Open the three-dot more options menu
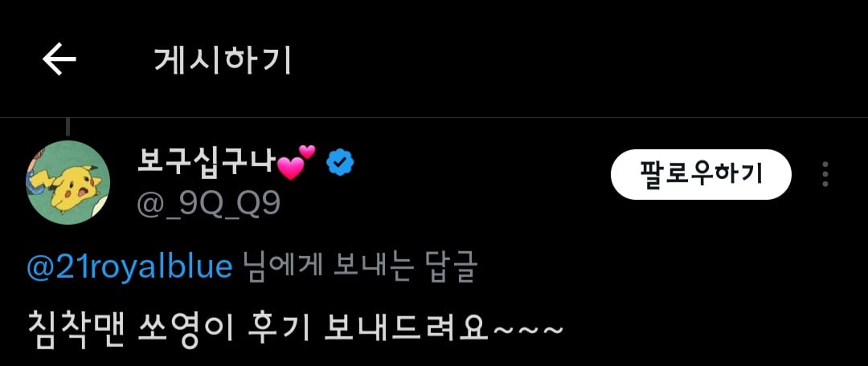The width and height of the screenshot is (868, 366). coord(825,174)
